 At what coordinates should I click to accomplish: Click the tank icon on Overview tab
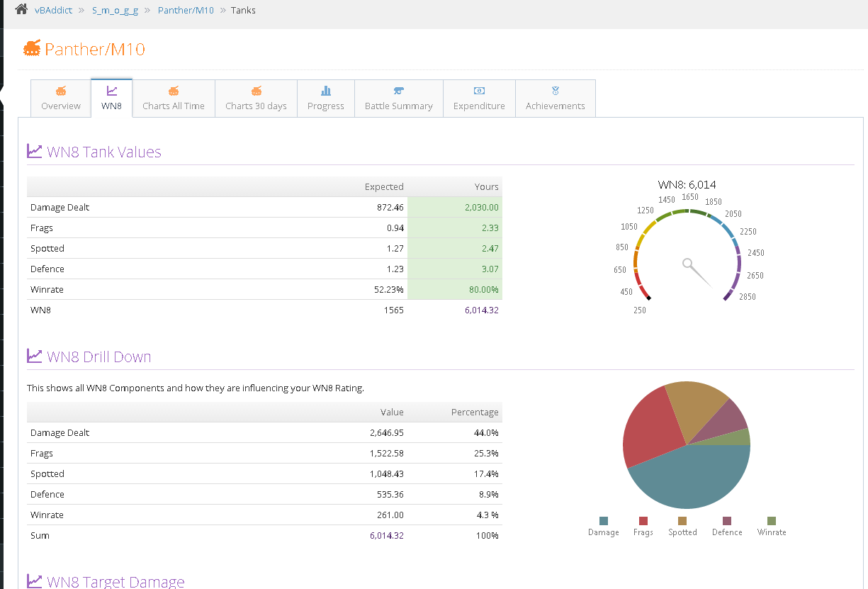click(x=61, y=91)
